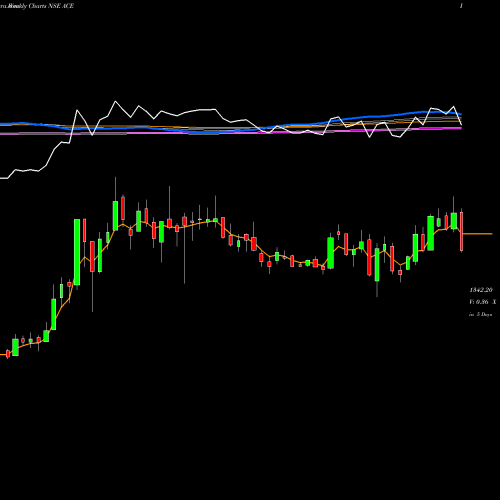This screenshot has width=500, height=500.
Task: Click the 'Charts NSE ACE' title text
Action: click(51, 6)
